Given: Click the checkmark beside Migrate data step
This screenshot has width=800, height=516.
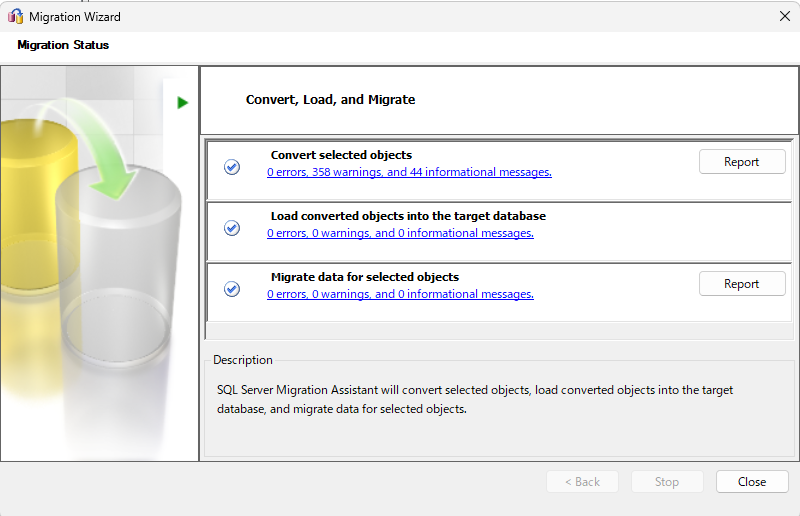Looking at the screenshot, I should (232, 289).
